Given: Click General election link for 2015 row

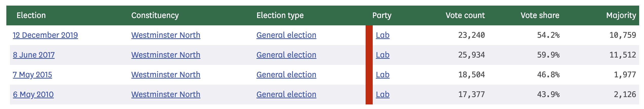Looking at the screenshot, I should pos(286,75).
